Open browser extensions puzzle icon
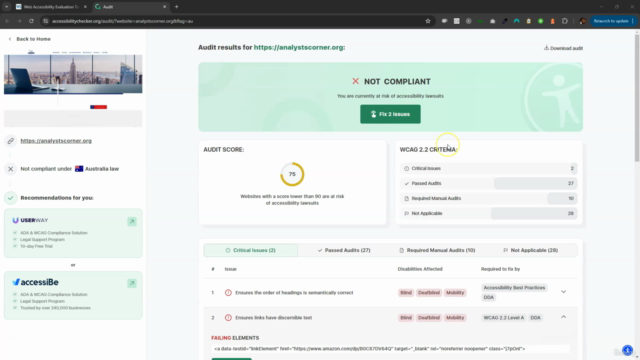This screenshot has width=640, height=360. point(565,21)
